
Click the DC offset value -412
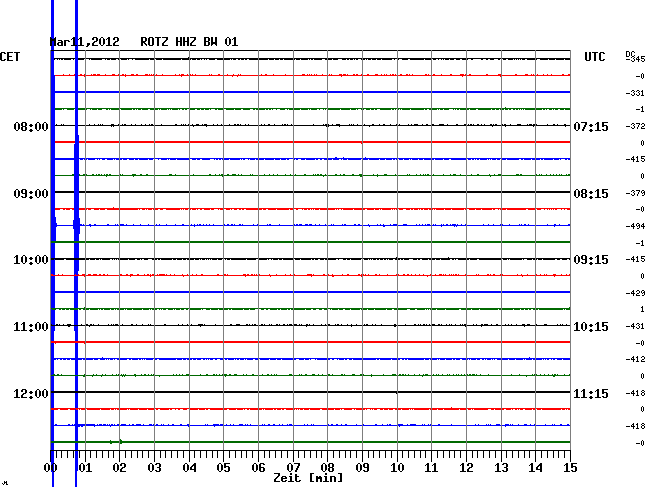coord(635,359)
